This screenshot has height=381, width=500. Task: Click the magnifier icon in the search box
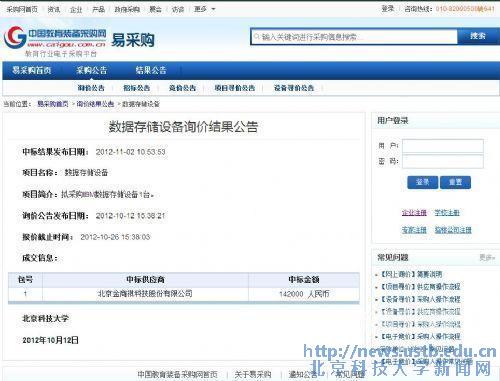[x=256, y=36]
